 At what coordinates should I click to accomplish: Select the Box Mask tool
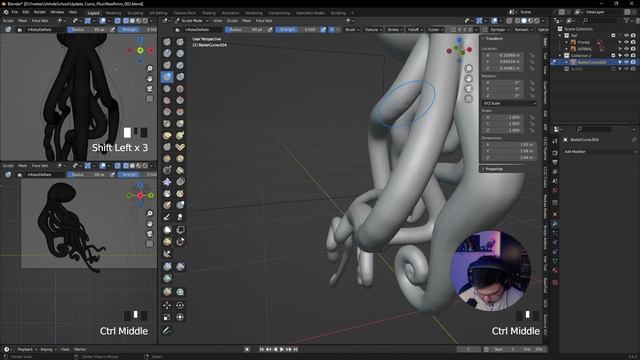point(167,230)
